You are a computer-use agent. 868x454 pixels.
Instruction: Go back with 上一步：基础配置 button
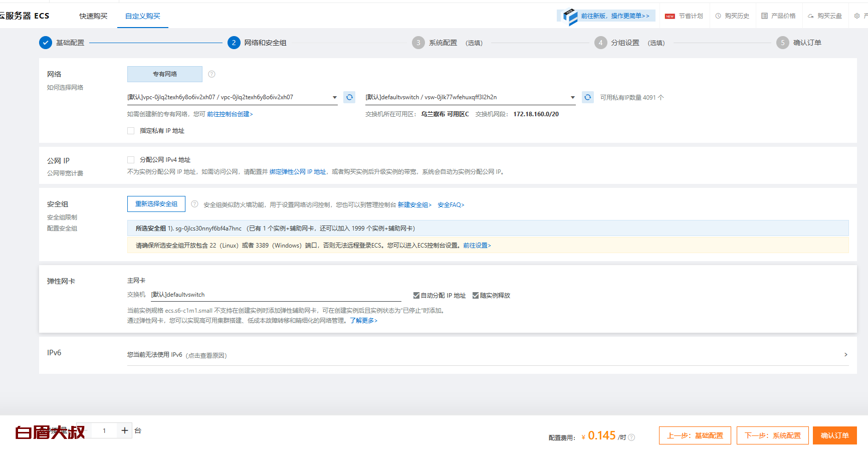pos(695,435)
